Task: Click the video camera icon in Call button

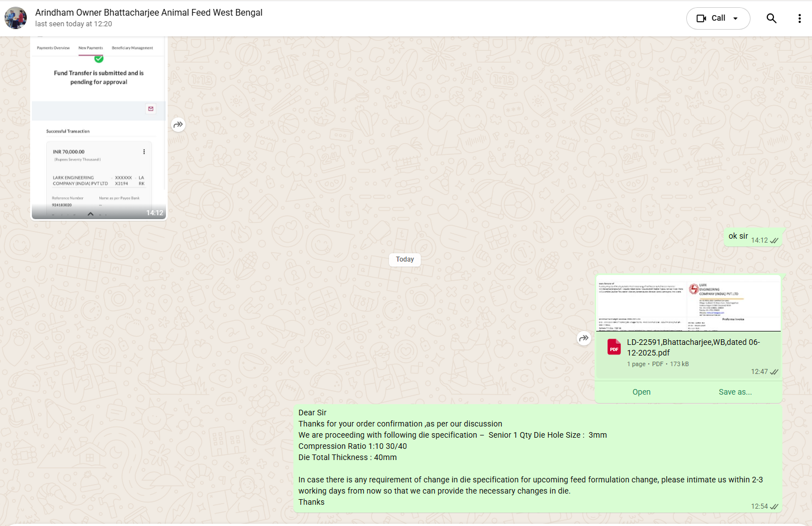Action: pyautogui.click(x=701, y=18)
